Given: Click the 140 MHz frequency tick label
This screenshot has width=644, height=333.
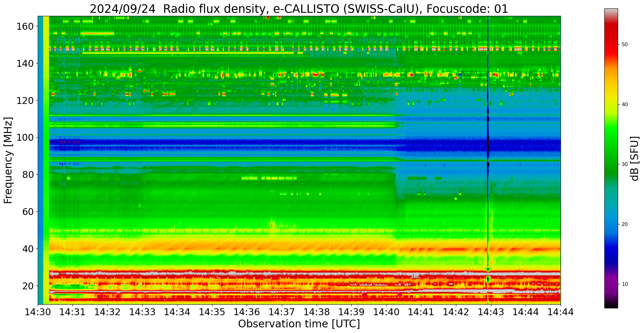Looking at the screenshot, I should point(26,64).
